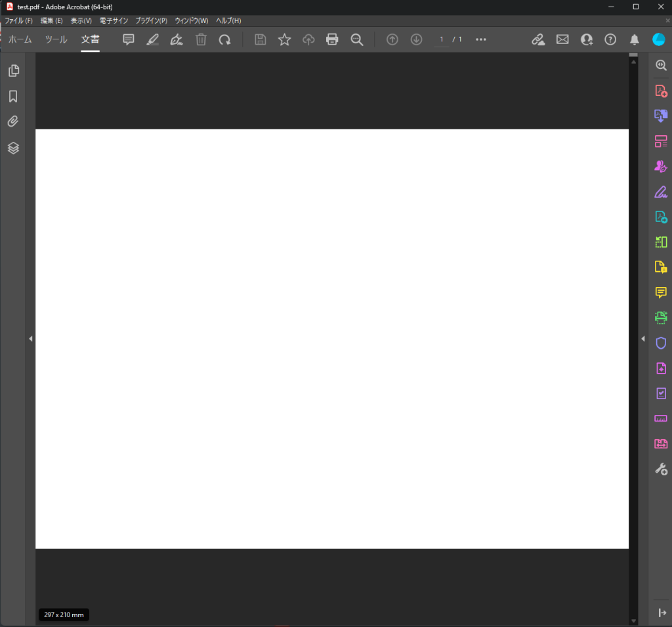This screenshot has height=627, width=672.
Task: Rotate the page with rotate icon
Action: 224,40
